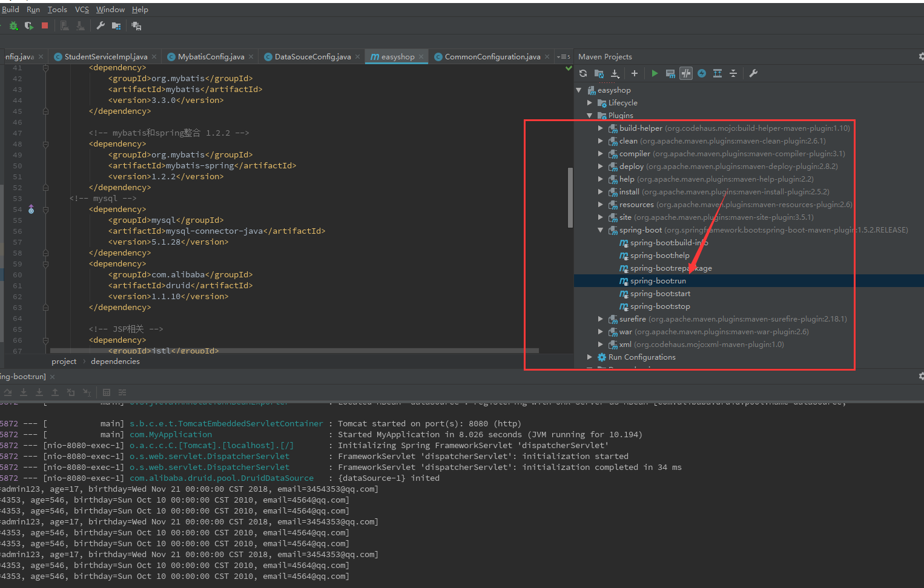The width and height of the screenshot is (924, 588).
Task: Execute Maven Goal via the m toolbar icon
Action: 670,73
